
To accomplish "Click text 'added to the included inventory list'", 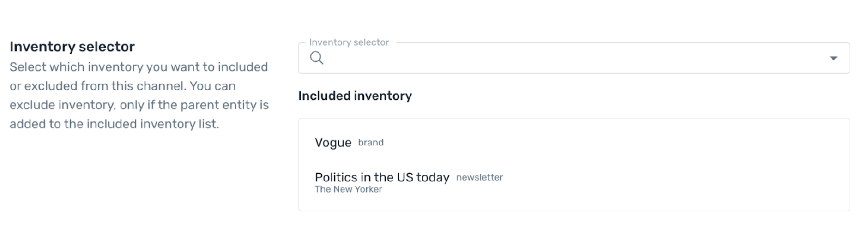I will pos(114,124).
